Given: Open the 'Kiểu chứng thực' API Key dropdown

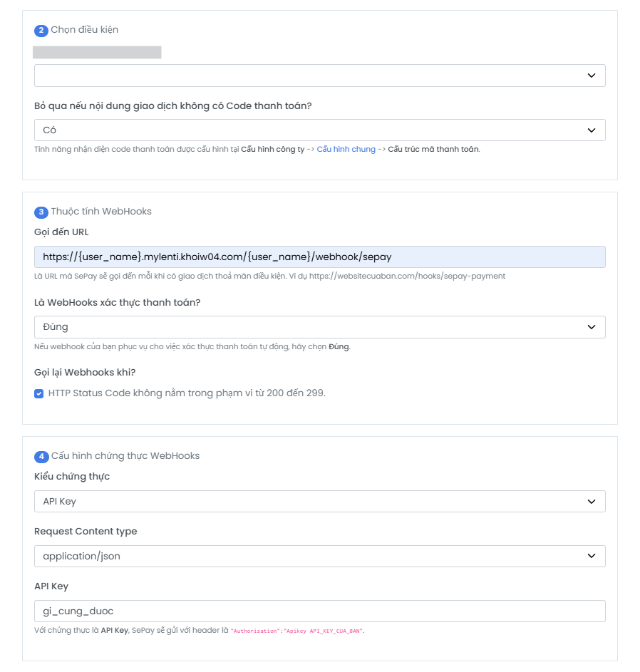Looking at the screenshot, I should pos(319,502).
